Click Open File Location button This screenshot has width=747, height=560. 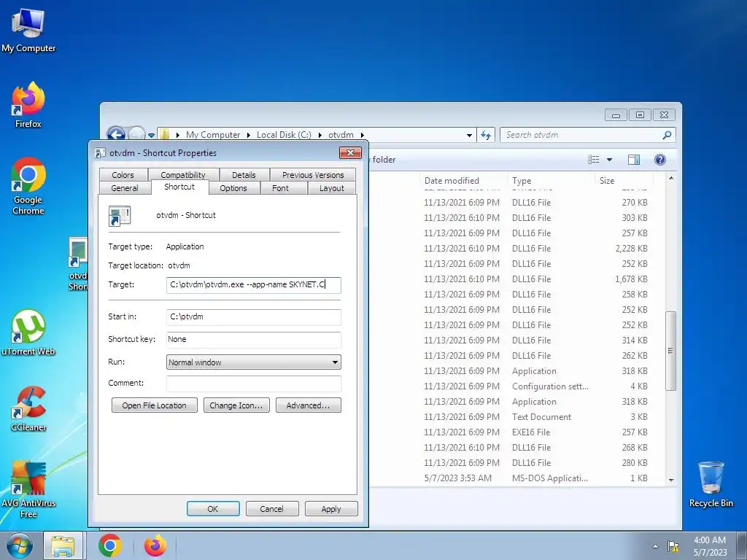point(155,405)
